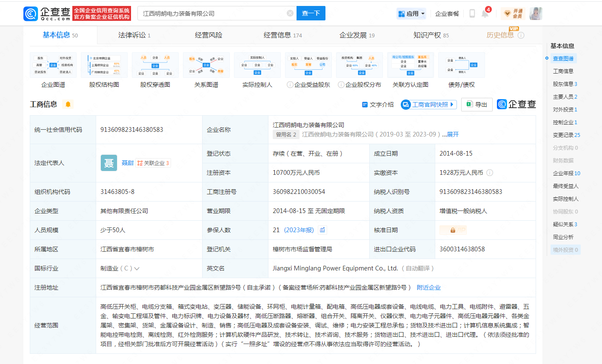The image size is (602, 364).
Task: Jump to 最终受益人 in sidebar
Action: click(x=566, y=186)
